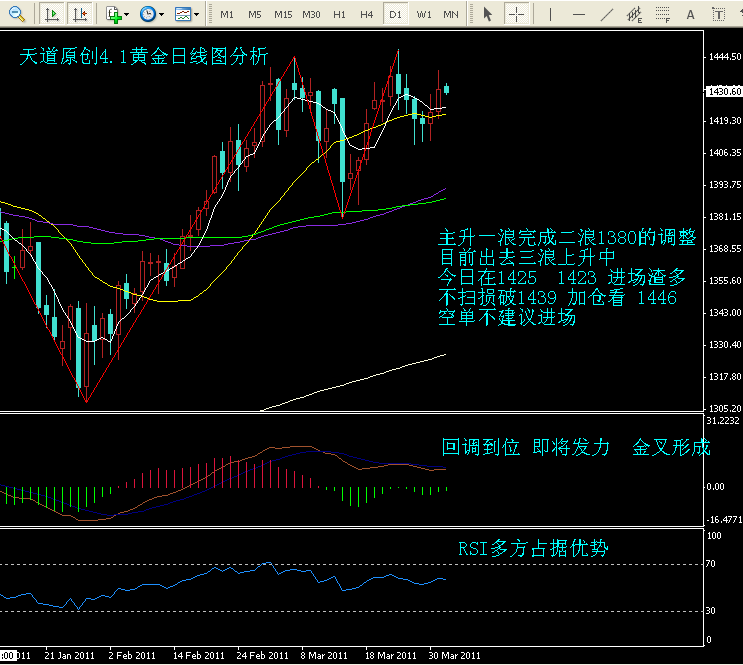Click the '18 Mar 2011' date label
The height and width of the screenshot is (665, 743).
tap(390, 656)
